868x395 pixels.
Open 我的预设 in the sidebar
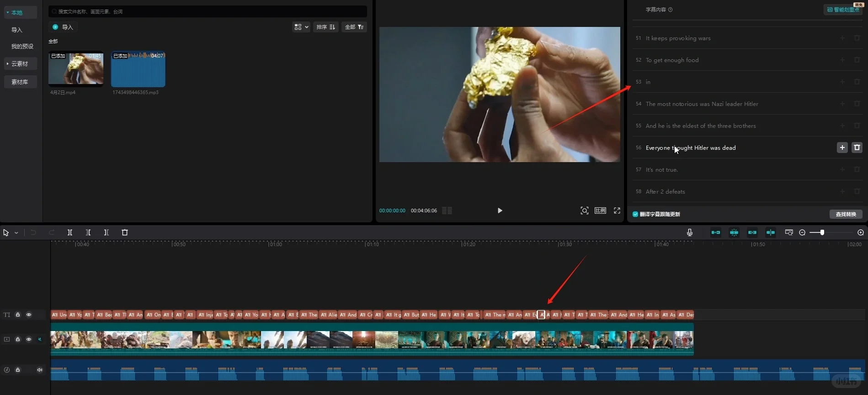point(22,46)
